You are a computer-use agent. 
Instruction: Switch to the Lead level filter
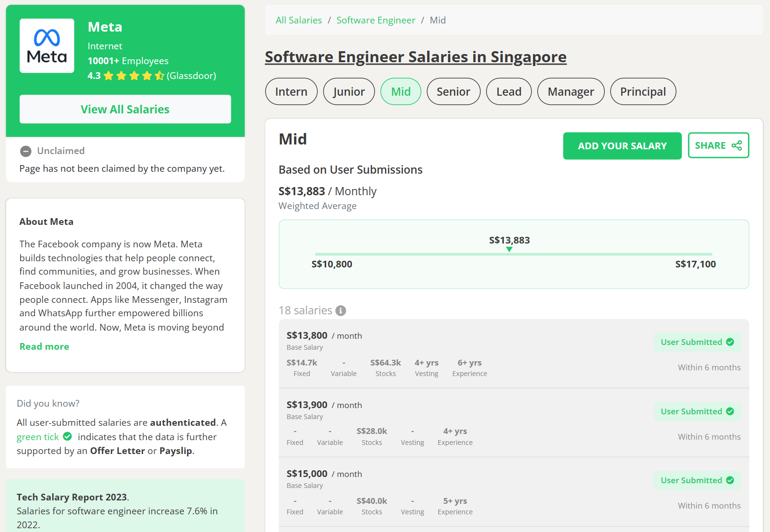click(x=508, y=91)
